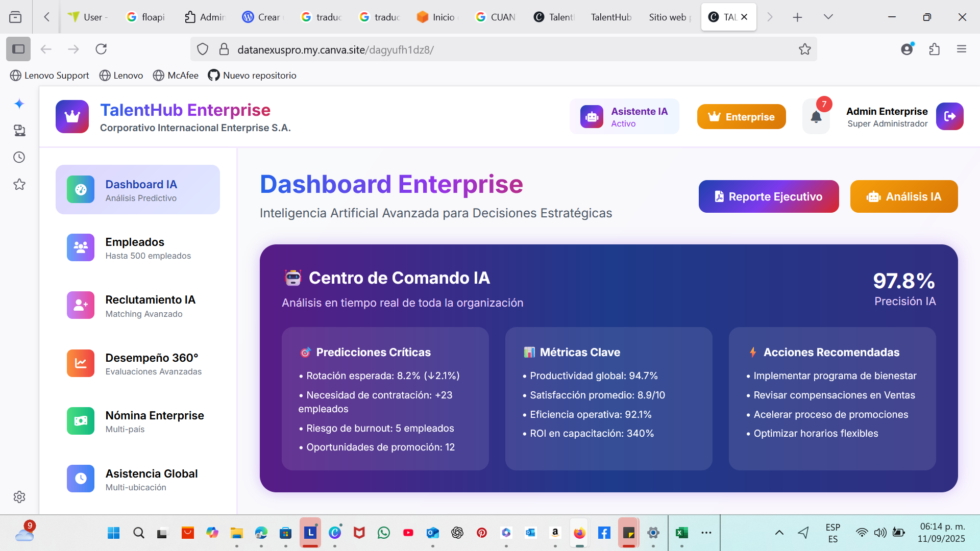Click the Reporte Ejecutivo button
Viewport: 980px width, 551px height.
pos(768,197)
